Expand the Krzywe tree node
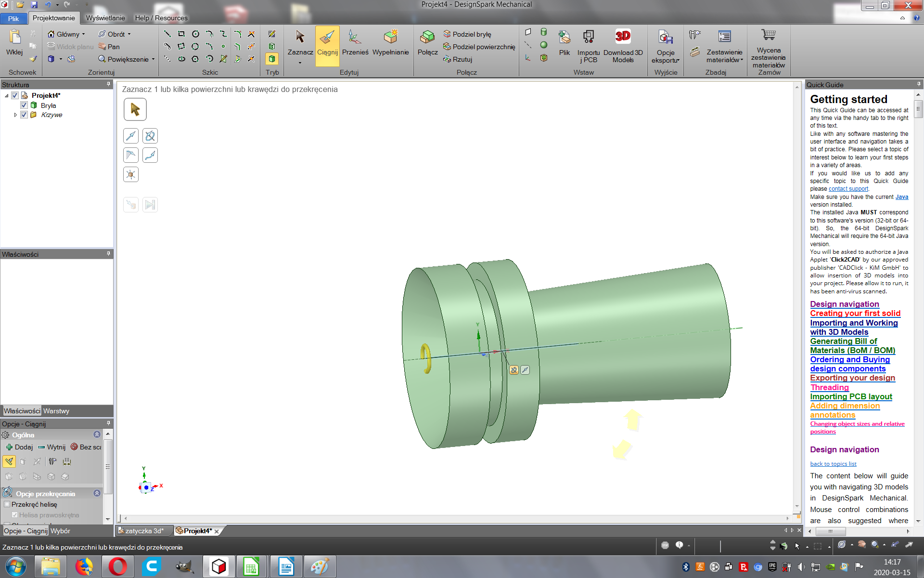This screenshot has width=924, height=578. [15, 115]
